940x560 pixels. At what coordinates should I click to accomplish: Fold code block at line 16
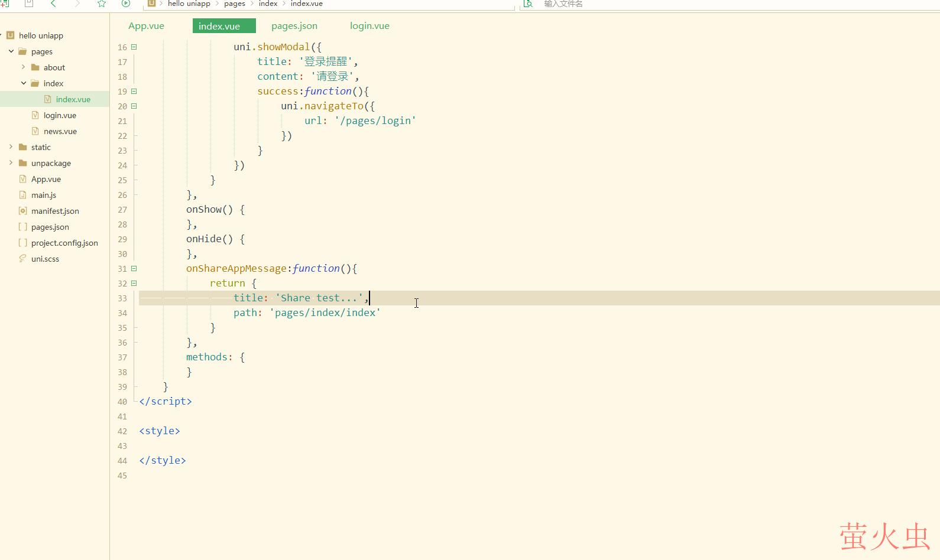[134, 47]
